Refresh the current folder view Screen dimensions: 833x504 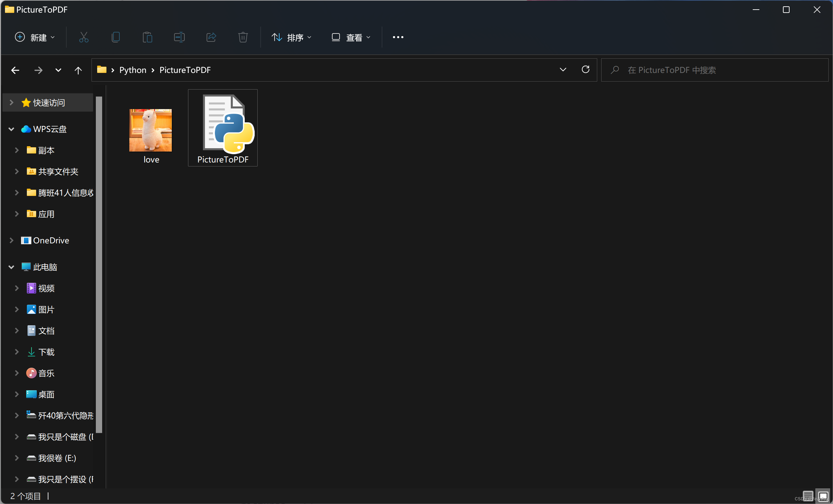[586, 70]
